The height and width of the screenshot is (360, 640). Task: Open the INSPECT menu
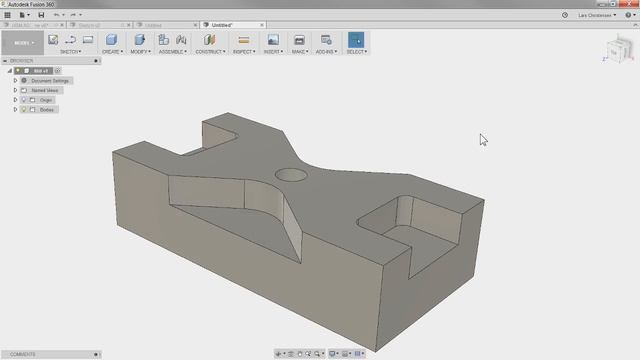(x=244, y=52)
